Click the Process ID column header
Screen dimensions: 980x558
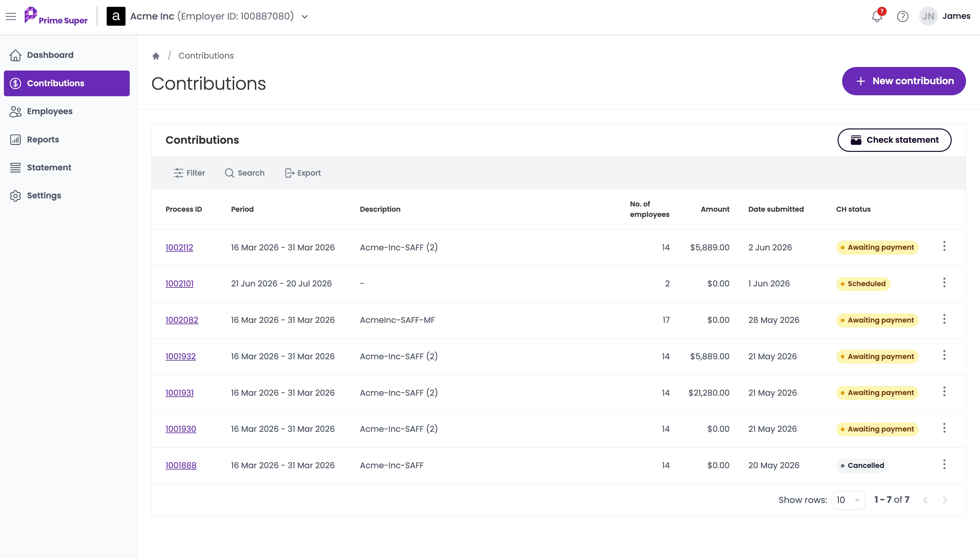click(x=183, y=209)
